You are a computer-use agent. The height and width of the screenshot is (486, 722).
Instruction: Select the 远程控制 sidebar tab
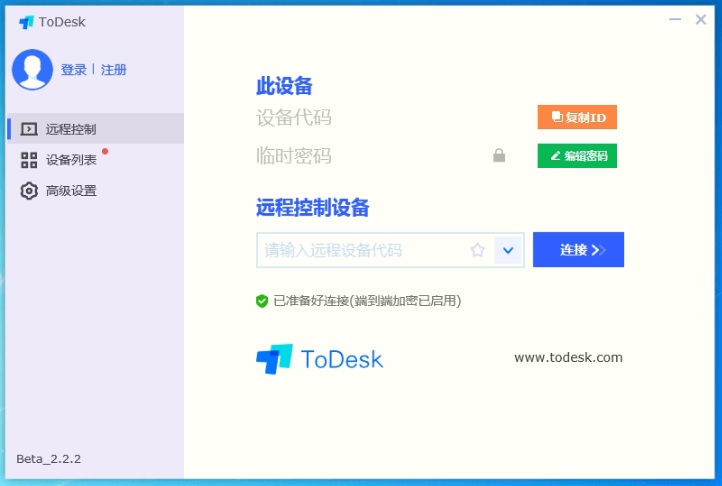[95, 129]
